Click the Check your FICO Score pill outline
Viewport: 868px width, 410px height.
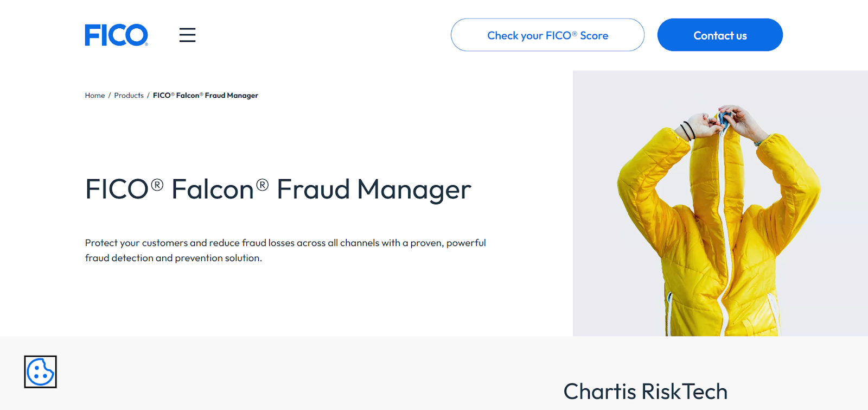pyautogui.click(x=547, y=35)
